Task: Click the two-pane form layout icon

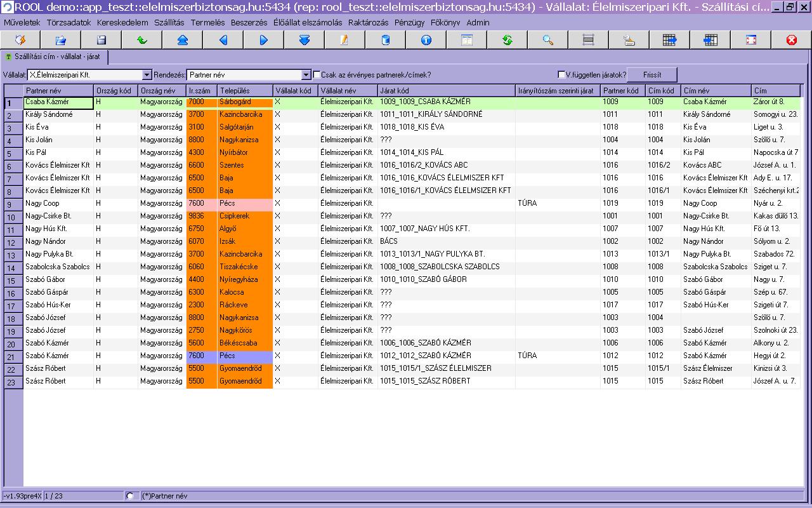Action: [467, 40]
